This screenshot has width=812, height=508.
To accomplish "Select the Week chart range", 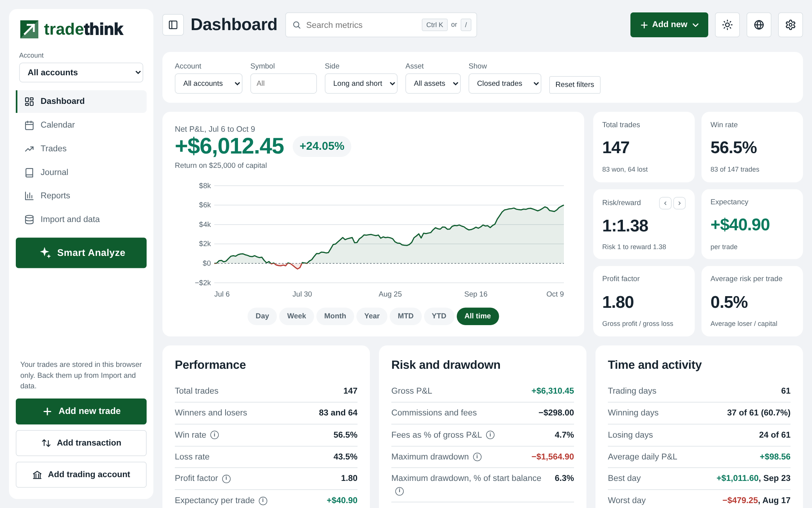I will point(297,316).
